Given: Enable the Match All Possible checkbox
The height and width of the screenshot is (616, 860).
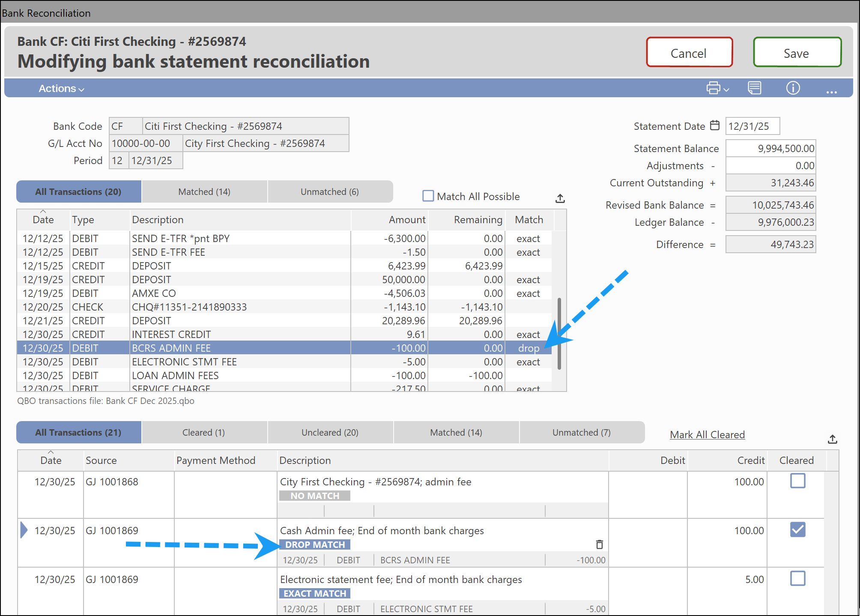Looking at the screenshot, I should (428, 196).
